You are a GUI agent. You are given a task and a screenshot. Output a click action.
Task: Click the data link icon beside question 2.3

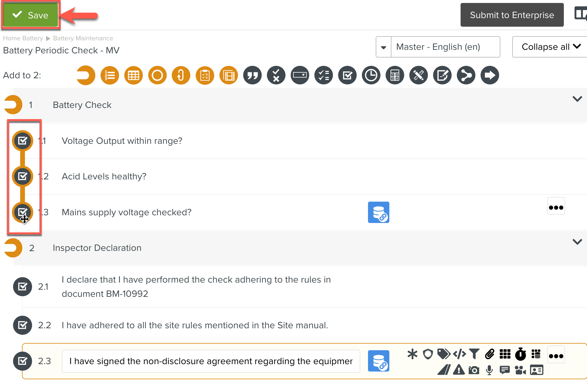point(378,361)
